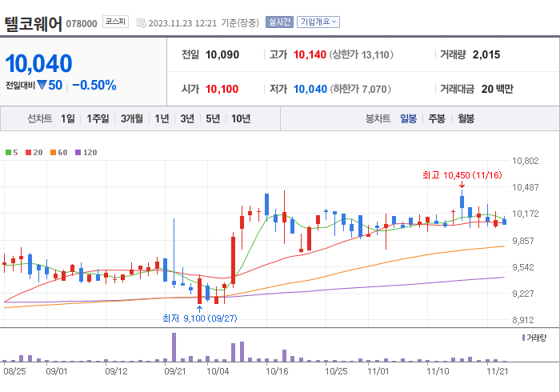This screenshot has height=392, width=560.
Task: Show the 1년 line chart
Action: point(162,118)
